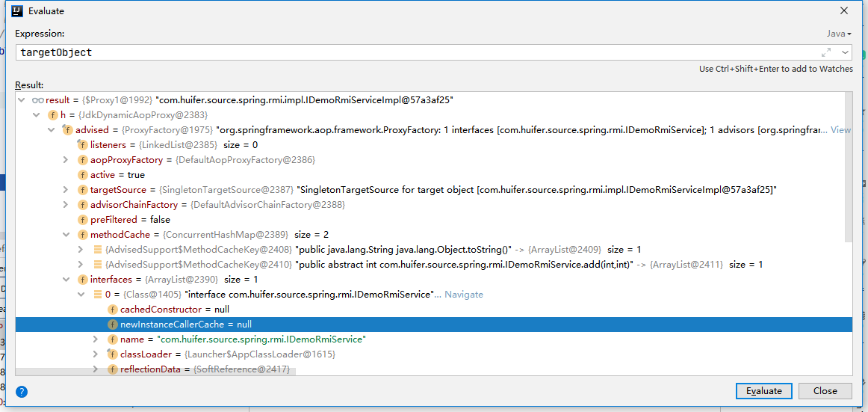Open the help question mark icon
Viewport: 868px width, 412px height.
pos(22,392)
